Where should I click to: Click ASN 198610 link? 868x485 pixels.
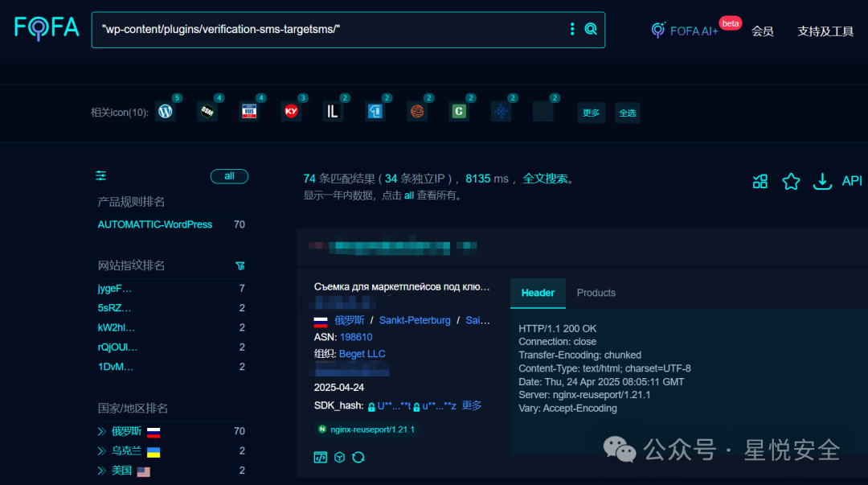pyautogui.click(x=356, y=337)
